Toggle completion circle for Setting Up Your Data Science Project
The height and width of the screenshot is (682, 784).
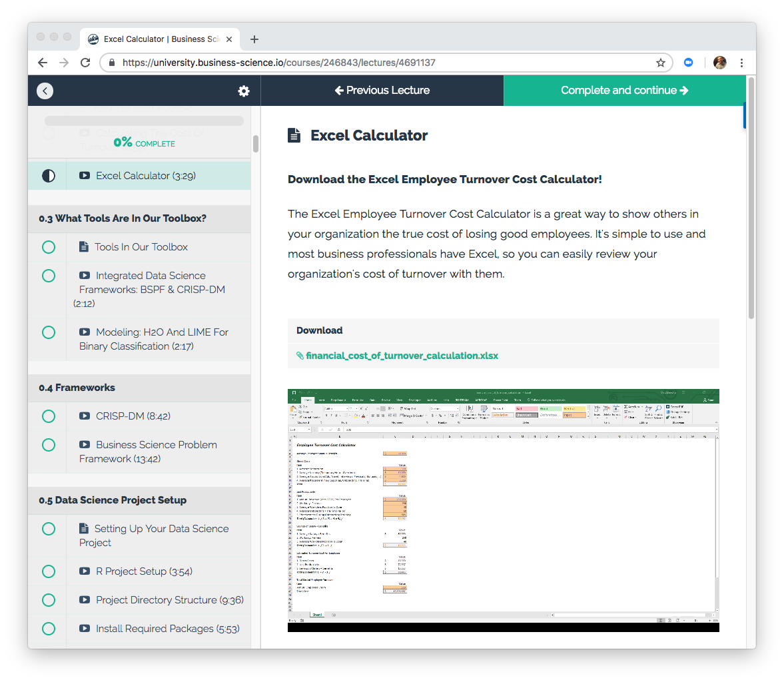[49, 529]
